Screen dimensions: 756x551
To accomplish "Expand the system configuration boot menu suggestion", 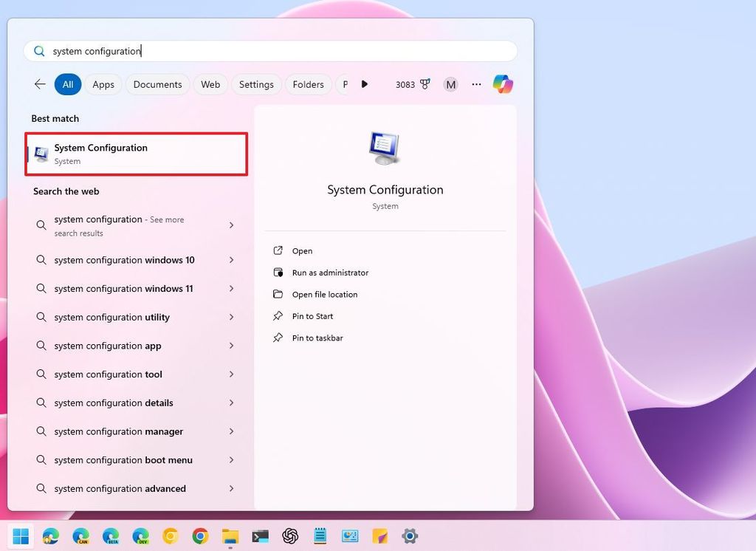I will pos(230,459).
